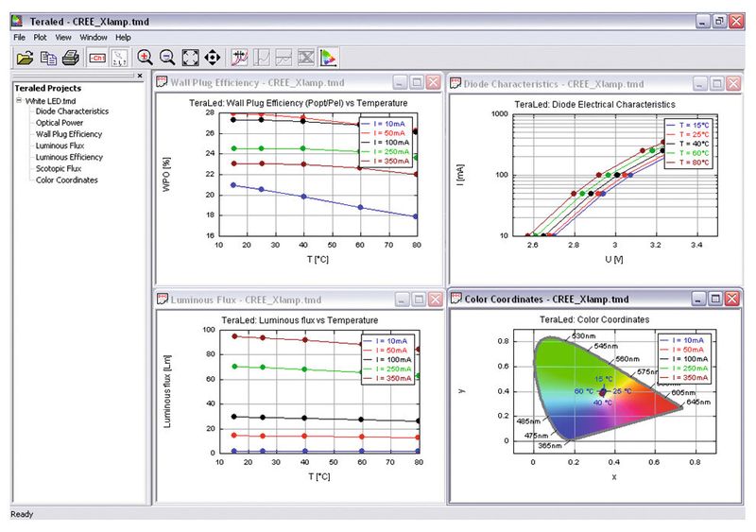Maximize the Luminous Flux window
The image size is (756, 532).
(419, 300)
